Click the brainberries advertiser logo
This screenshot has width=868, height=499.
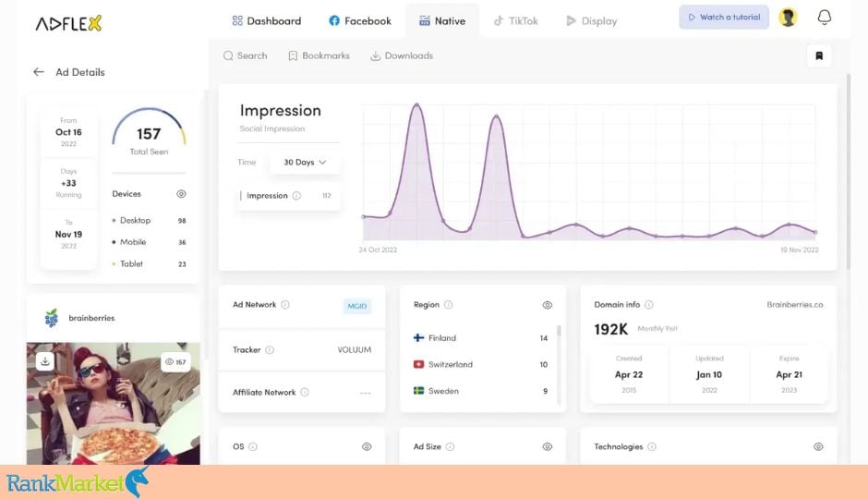[x=52, y=318]
